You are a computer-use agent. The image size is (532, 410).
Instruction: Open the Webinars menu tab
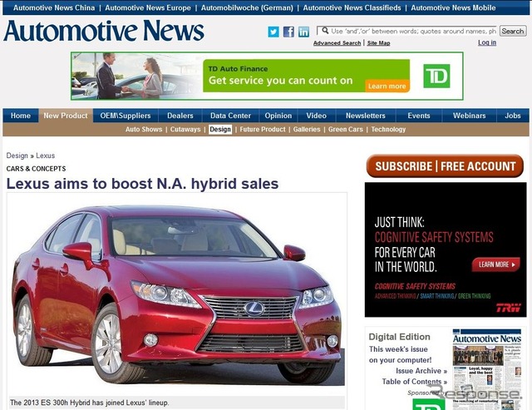[x=469, y=116]
